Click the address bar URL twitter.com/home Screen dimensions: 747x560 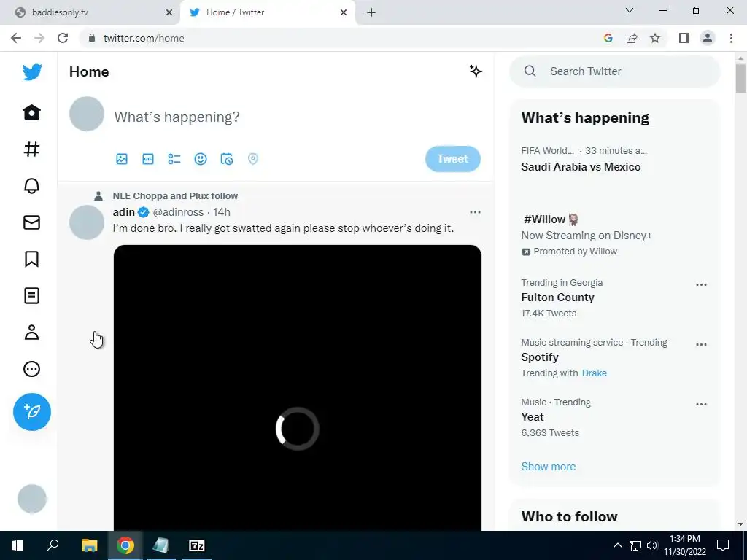[144, 39]
